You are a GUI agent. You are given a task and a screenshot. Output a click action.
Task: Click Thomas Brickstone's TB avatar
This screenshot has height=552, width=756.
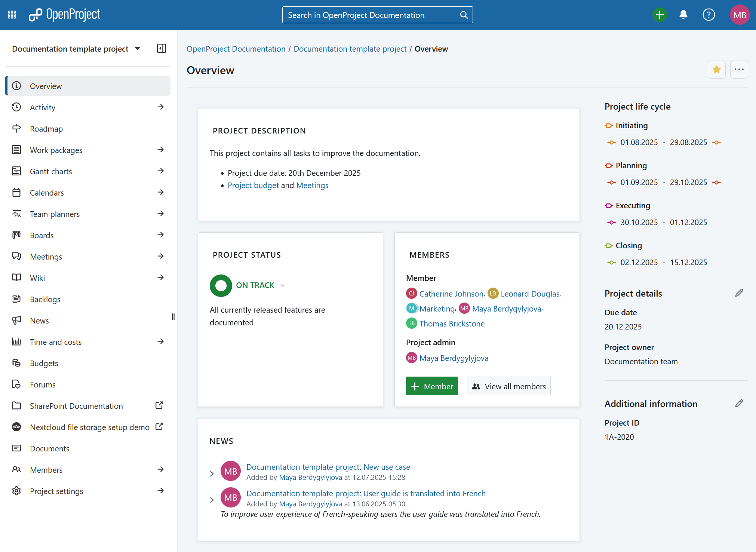(411, 323)
